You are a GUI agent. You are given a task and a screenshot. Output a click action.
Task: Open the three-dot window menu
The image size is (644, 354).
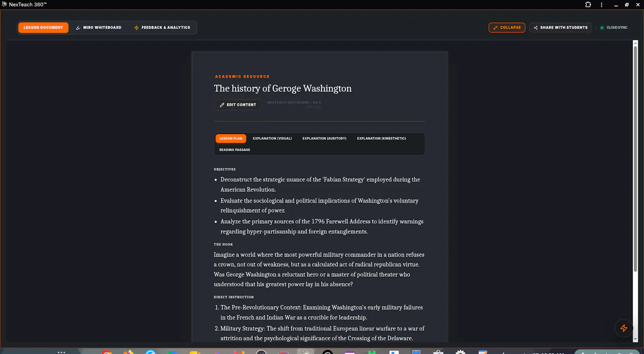coord(601,5)
